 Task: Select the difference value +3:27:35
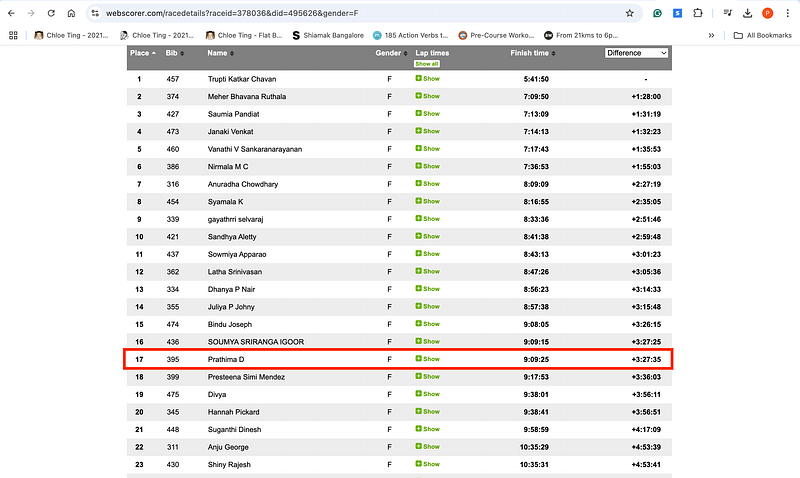tap(646, 360)
